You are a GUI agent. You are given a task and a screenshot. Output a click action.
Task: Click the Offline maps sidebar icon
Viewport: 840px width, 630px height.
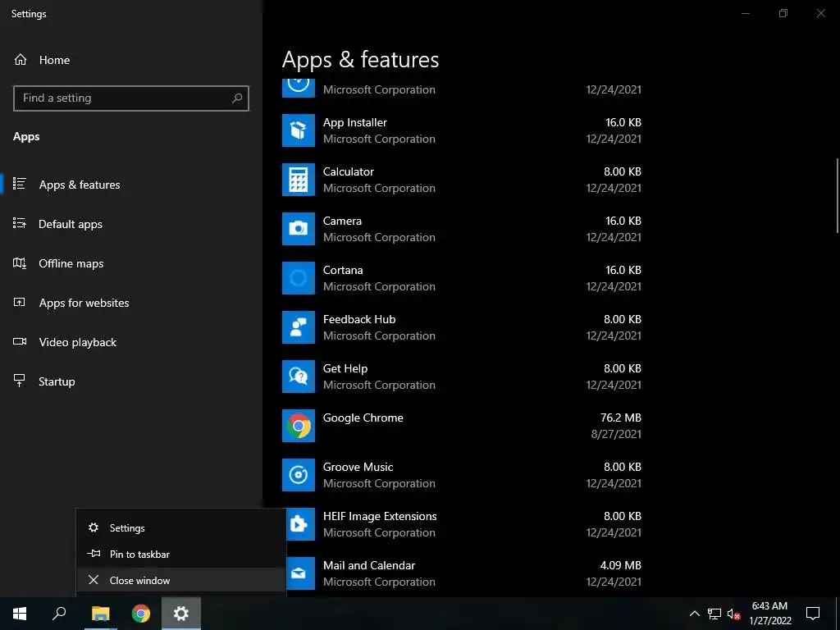tap(20, 263)
